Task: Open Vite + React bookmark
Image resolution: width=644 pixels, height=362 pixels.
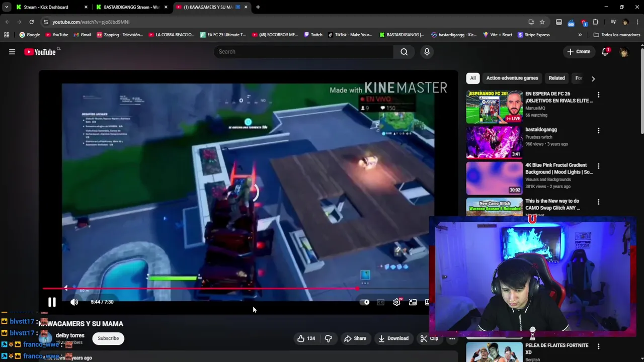Action: pyautogui.click(x=497, y=35)
